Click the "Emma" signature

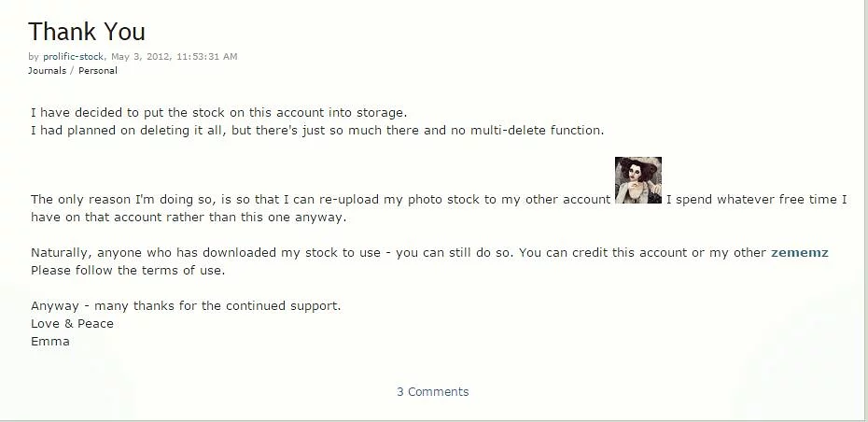(50, 342)
